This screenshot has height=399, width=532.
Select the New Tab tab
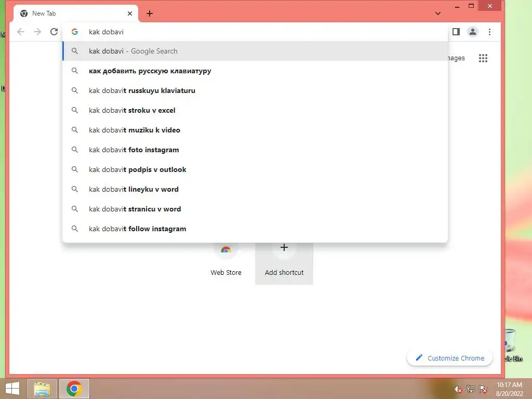76,14
